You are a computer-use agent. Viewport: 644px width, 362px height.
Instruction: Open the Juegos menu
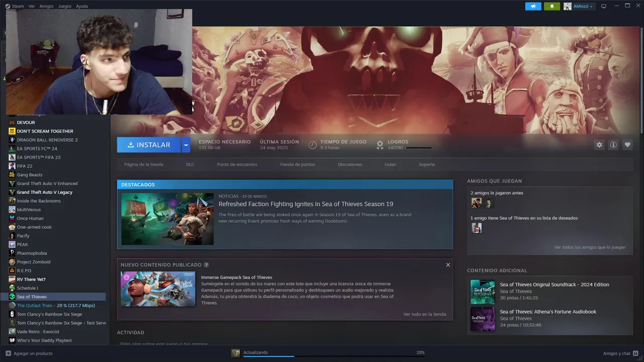click(65, 6)
